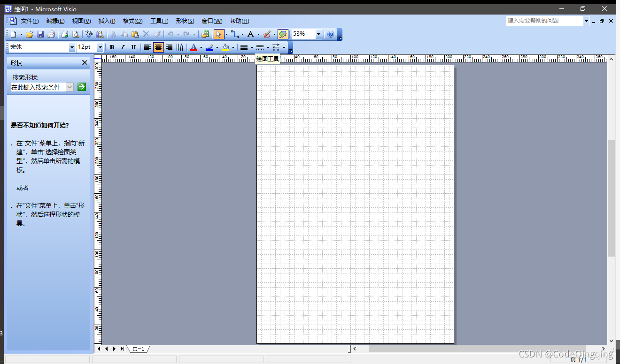620x364 pixels.
Task: Open Print Preview from toolbar
Action: [x=75, y=34]
